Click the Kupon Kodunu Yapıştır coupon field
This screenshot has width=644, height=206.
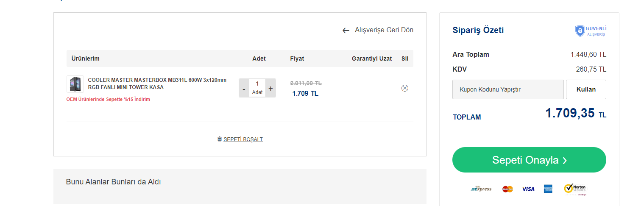[x=508, y=89]
